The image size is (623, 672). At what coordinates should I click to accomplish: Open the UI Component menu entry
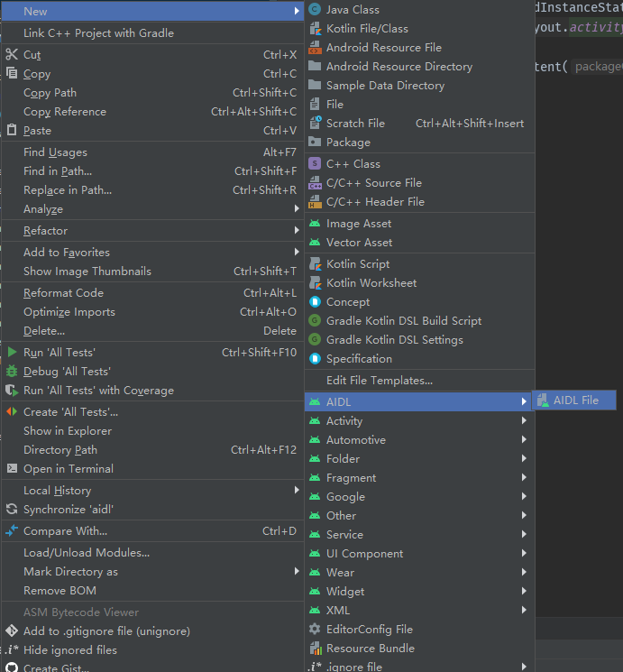[x=420, y=553]
